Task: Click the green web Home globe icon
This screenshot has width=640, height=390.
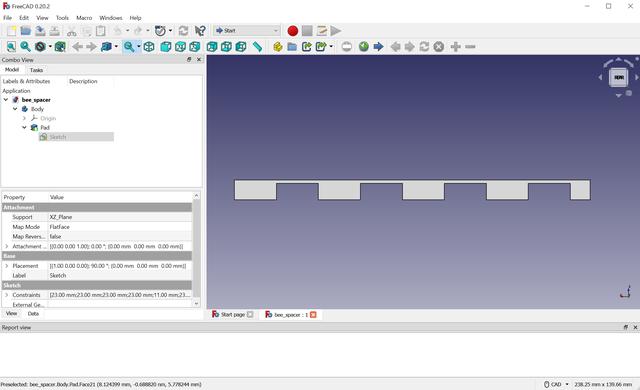Action: (364, 47)
